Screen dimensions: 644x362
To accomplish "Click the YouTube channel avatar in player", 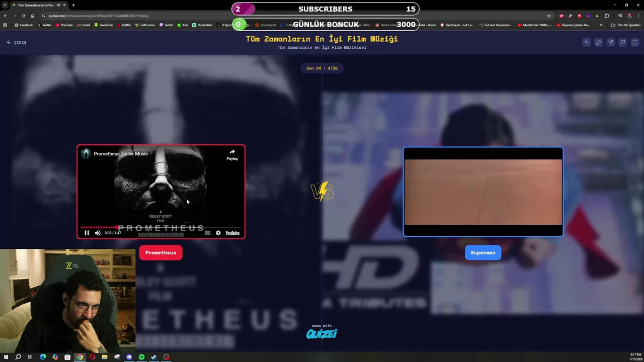I will point(86,154).
